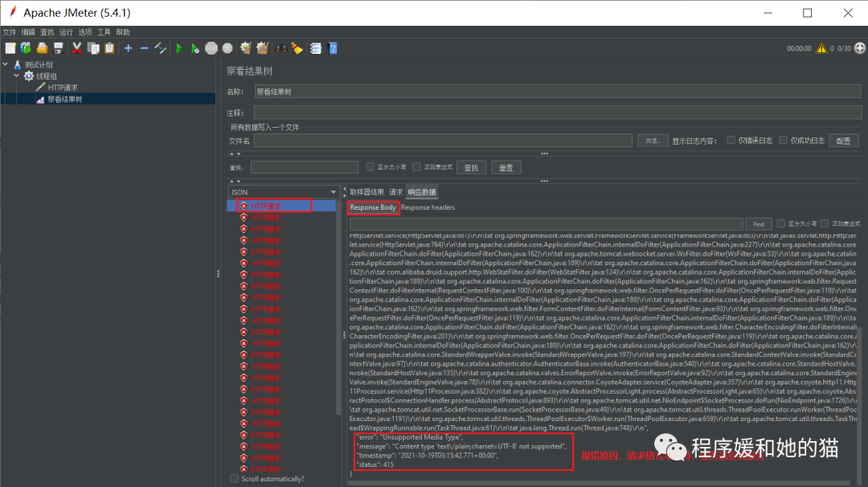The height and width of the screenshot is (487, 868).
Task: Click the search text field left of the 查找 button
Action: pyautogui.click(x=305, y=167)
